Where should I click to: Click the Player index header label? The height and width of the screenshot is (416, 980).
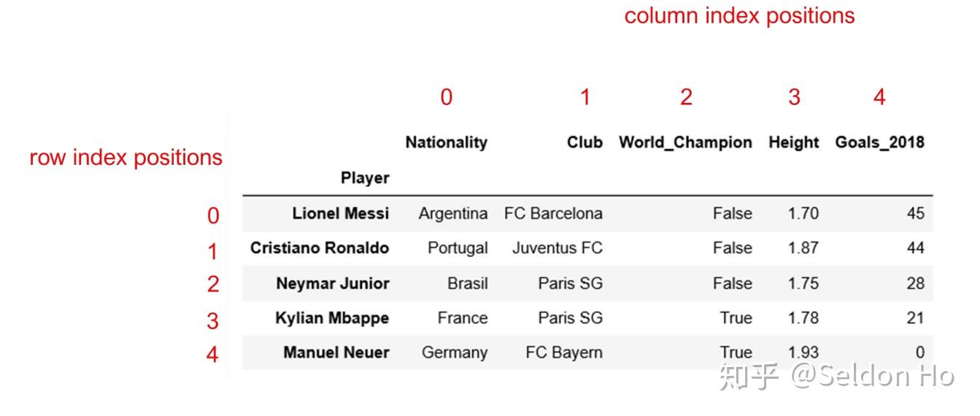tap(365, 178)
